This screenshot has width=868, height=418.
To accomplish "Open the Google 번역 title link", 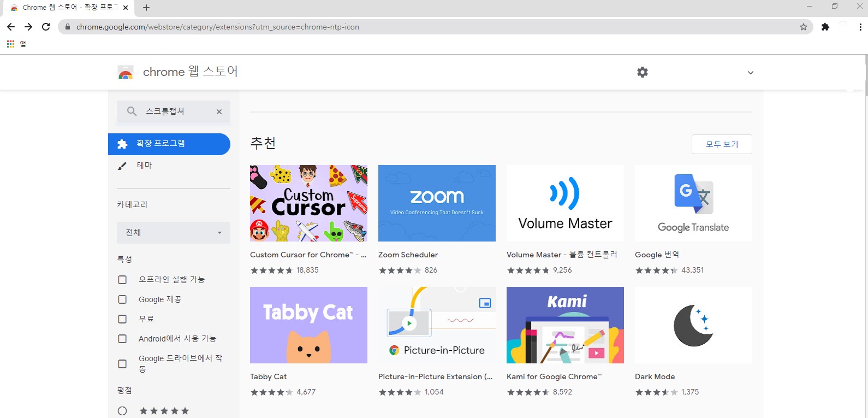I will point(657,255).
